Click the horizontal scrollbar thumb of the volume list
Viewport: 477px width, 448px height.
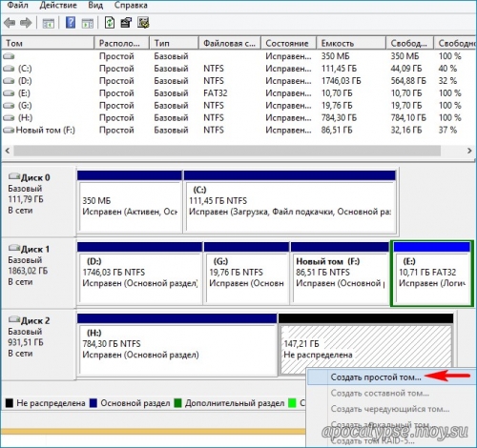tap(227, 151)
